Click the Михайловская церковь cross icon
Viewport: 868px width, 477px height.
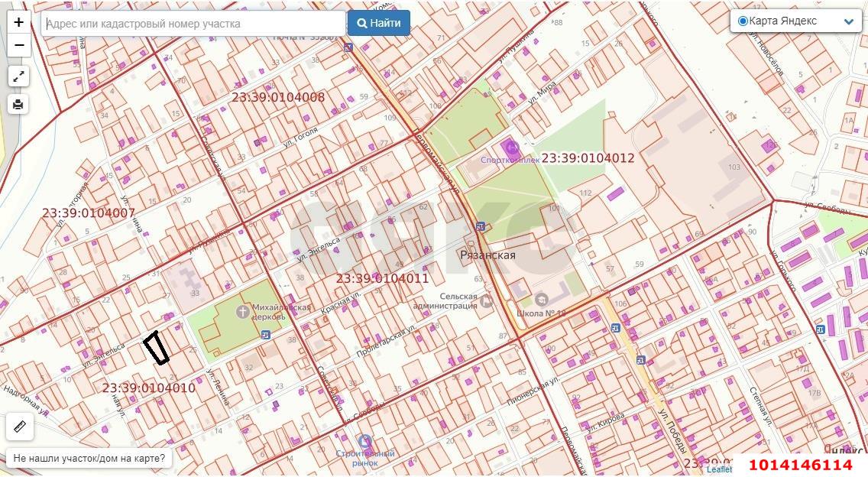242,311
